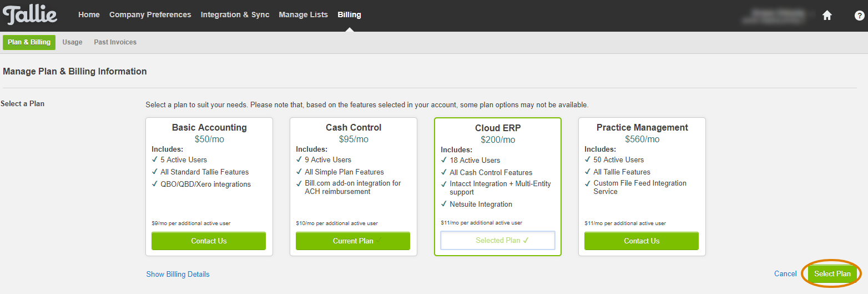Open Manage Lists menu

click(x=303, y=15)
